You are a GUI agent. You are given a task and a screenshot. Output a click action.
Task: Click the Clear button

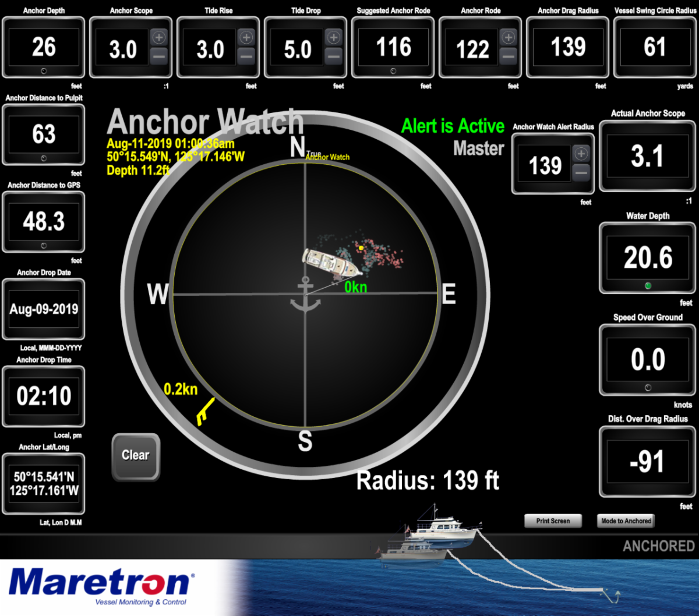tap(136, 456)
